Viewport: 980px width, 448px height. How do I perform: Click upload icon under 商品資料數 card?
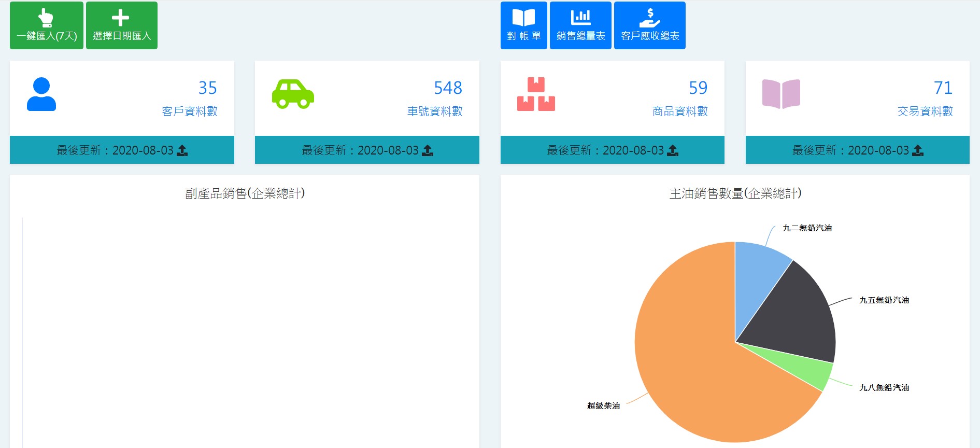pyautogui.click(x=673, y=150)
